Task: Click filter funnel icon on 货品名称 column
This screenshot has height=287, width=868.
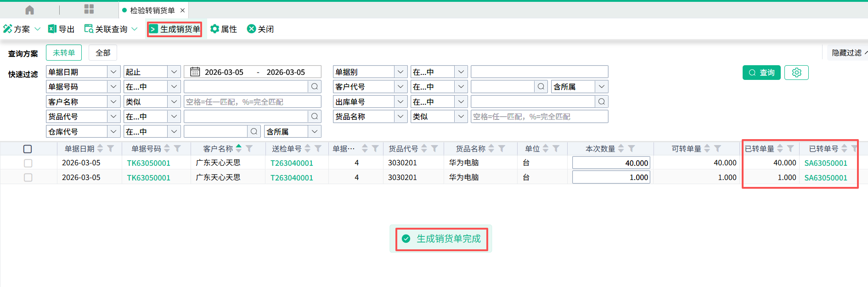Action: point(502,149)
